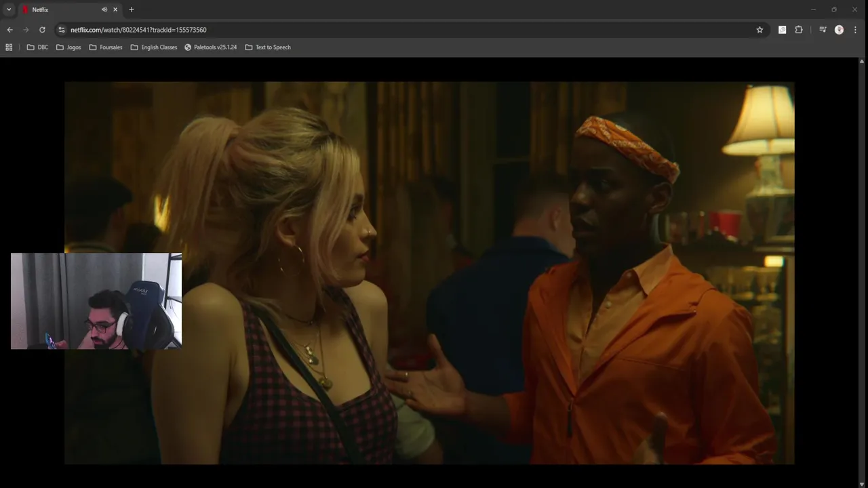Select the Netflix tab
This screenshot has height=488, width=868.
[x=70, y=9]
